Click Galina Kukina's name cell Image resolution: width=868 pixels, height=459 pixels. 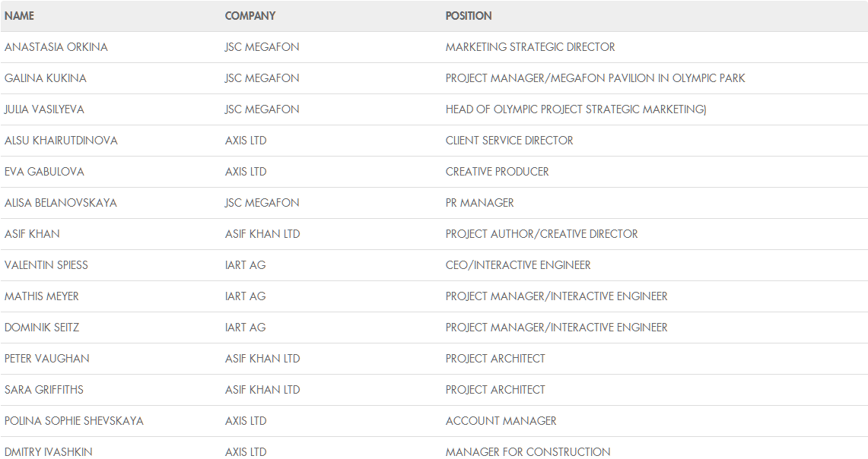tap(46, 78)
